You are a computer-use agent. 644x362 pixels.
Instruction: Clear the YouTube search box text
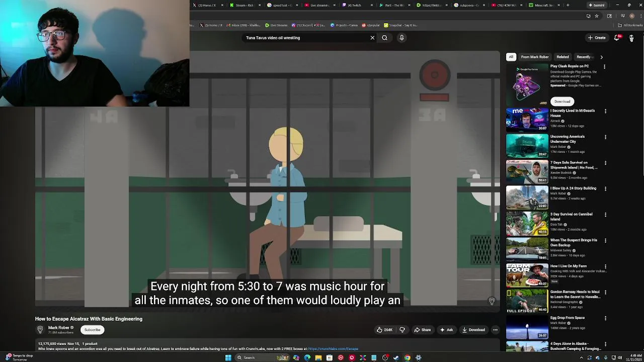[372, 38]
